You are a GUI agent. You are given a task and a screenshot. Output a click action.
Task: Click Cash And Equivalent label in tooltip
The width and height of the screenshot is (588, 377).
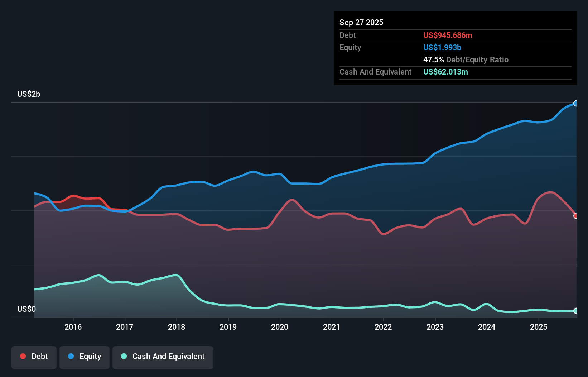click(375, 72)
